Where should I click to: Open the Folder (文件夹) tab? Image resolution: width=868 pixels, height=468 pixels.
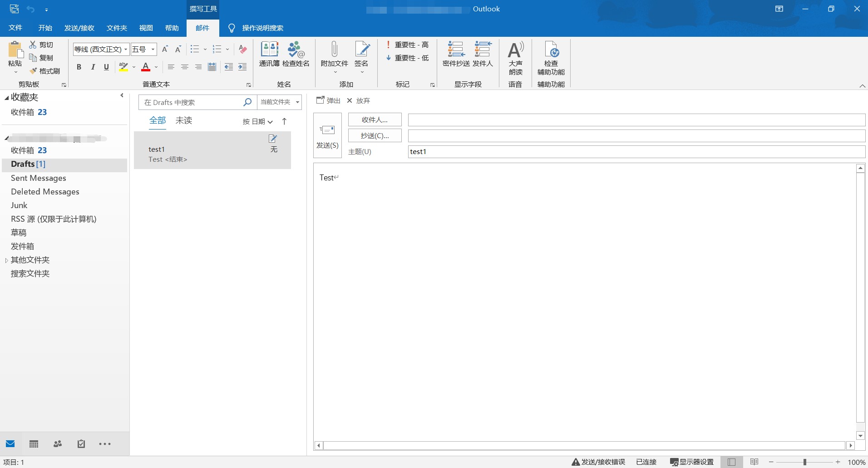click(x=117, y=28)
